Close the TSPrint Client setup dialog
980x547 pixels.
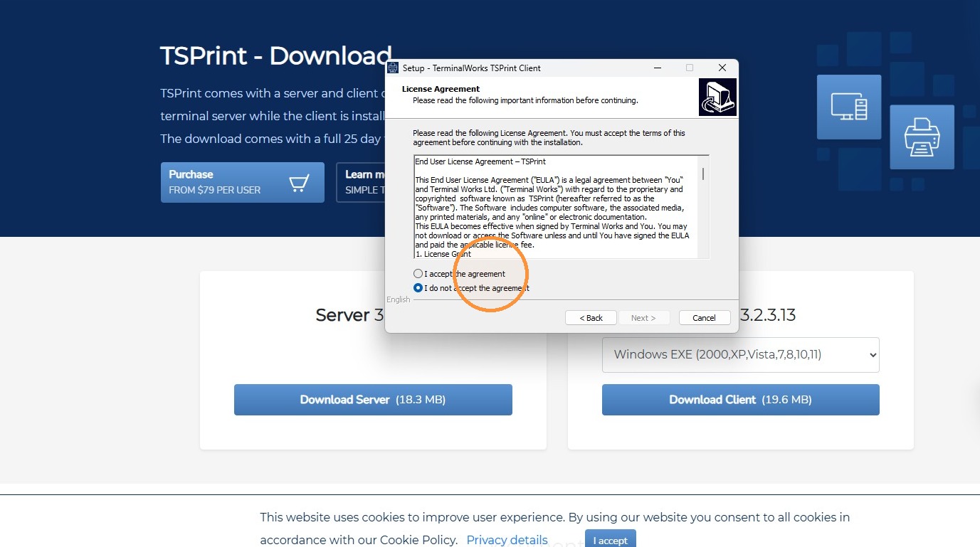[722, 68]
